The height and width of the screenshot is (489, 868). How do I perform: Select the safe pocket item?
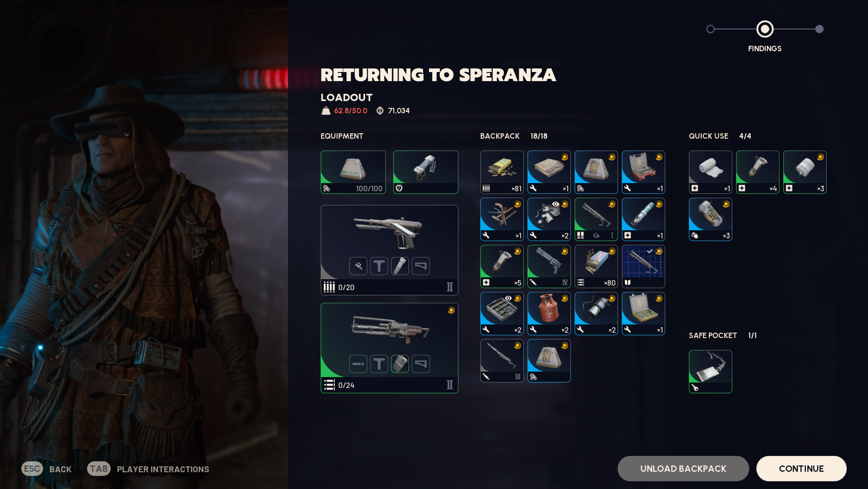pos(710,372)
